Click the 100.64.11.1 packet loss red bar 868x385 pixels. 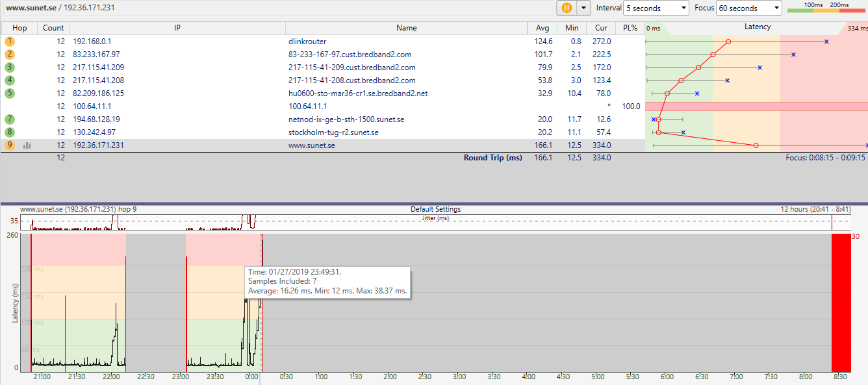756,106
